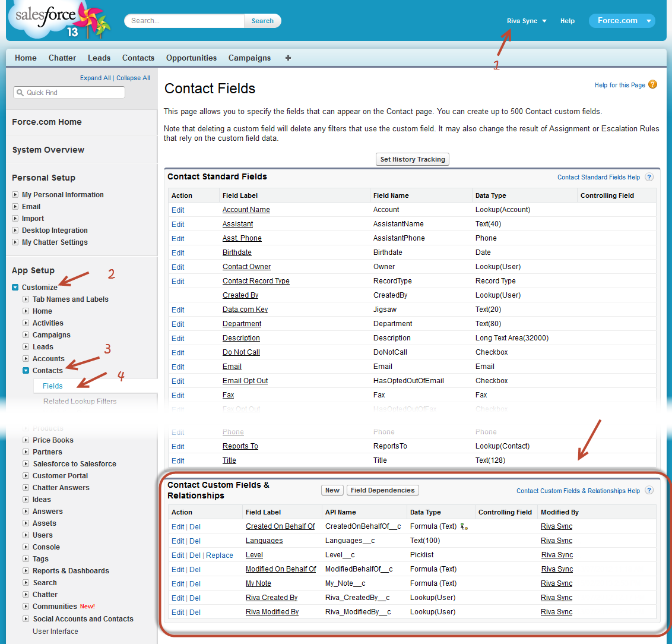Viewport: 672px width, 644px height.
Task: Expand the Import setup node
Action: 15,219
